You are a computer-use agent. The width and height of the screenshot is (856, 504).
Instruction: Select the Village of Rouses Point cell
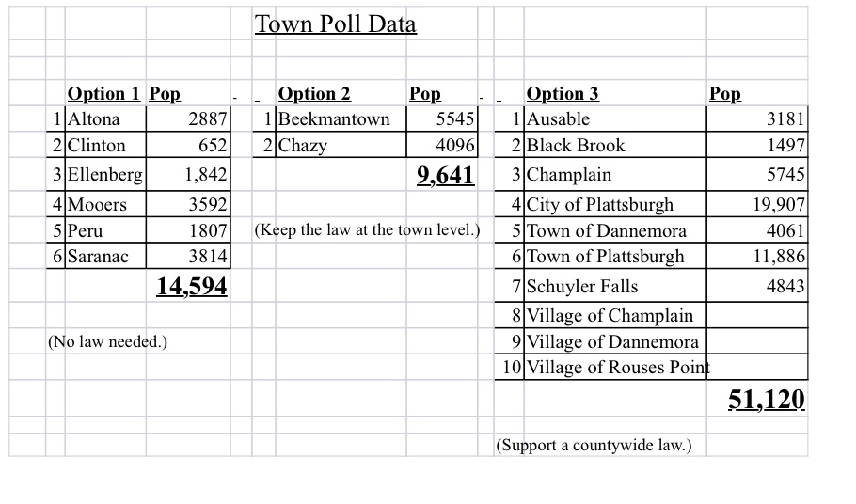(x=618, y=368)
